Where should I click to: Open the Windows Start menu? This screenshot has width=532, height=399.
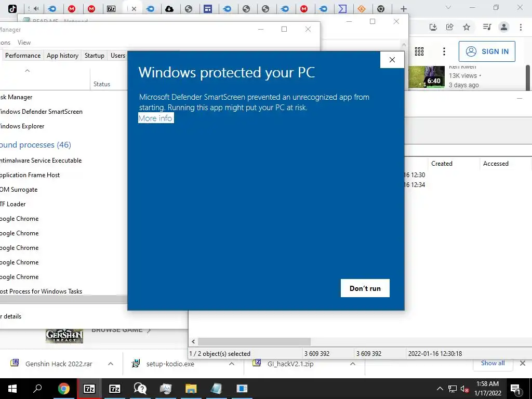tap(12, 389)
